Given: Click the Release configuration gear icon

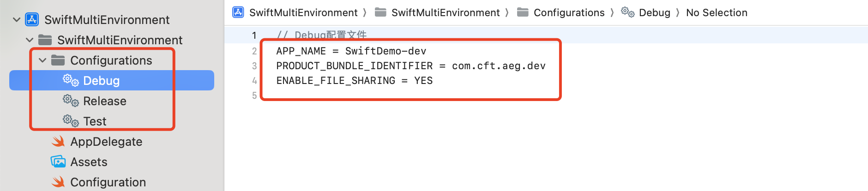Looking at the screenshot, I should point(71,101).
